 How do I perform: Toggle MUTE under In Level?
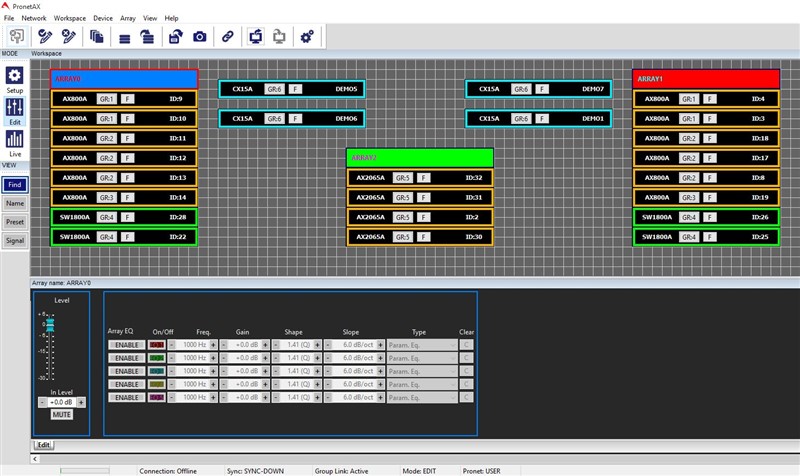coord(61,415)
